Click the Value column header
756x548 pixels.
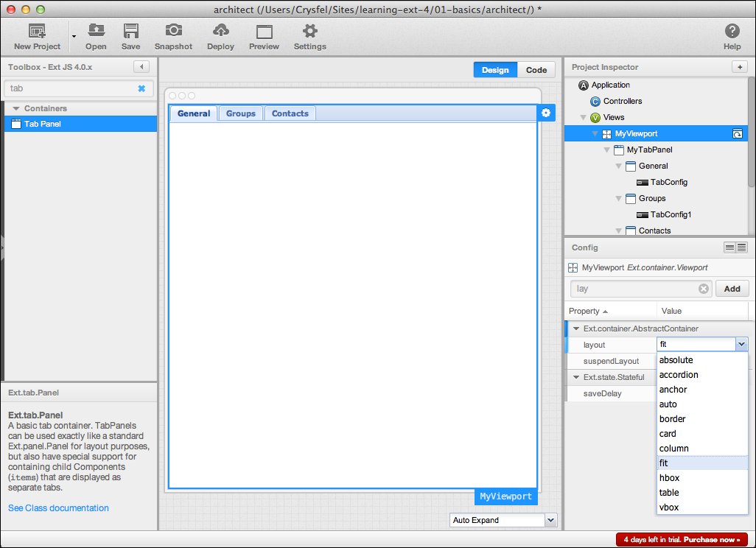pyautogui.click(x=702, y=311)
